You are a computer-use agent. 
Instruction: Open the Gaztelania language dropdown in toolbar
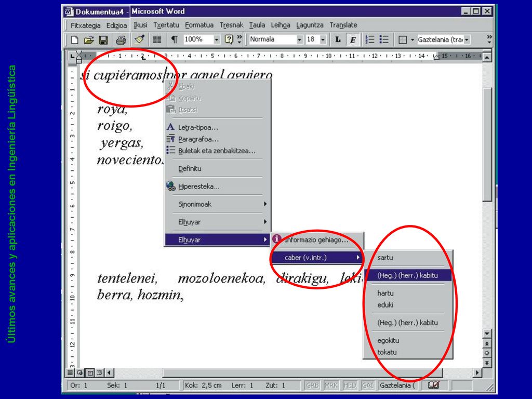(467, 39)
